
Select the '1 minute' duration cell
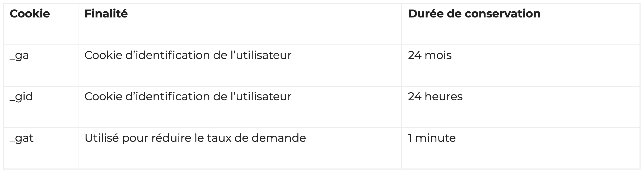(520, 148)
